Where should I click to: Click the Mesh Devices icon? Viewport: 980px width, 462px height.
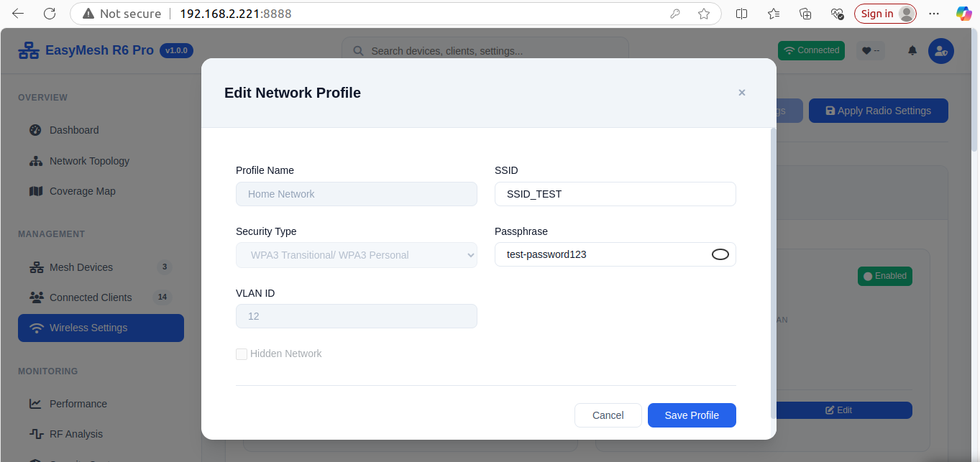[x=36, y=267]
